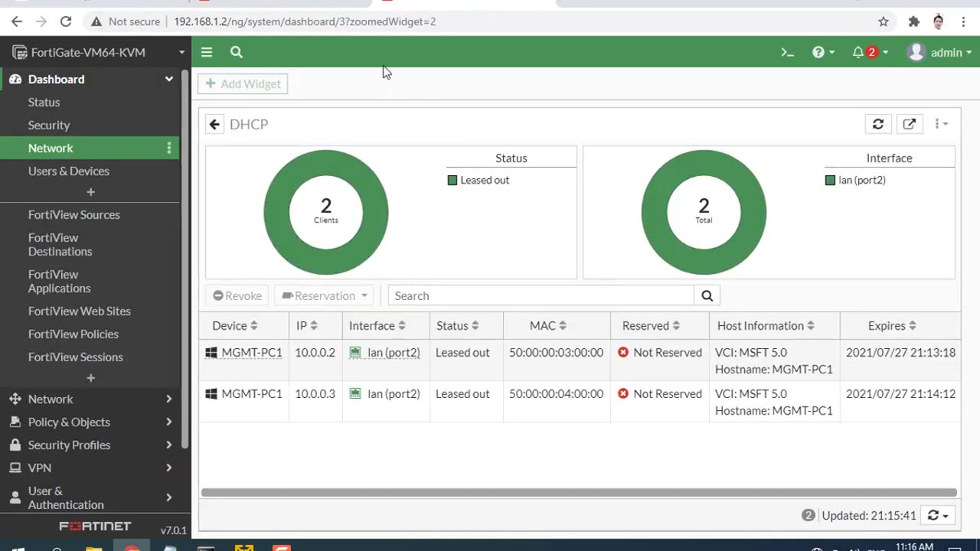
Task: Click the Clients donut chart ring
Action: [276, 212]
